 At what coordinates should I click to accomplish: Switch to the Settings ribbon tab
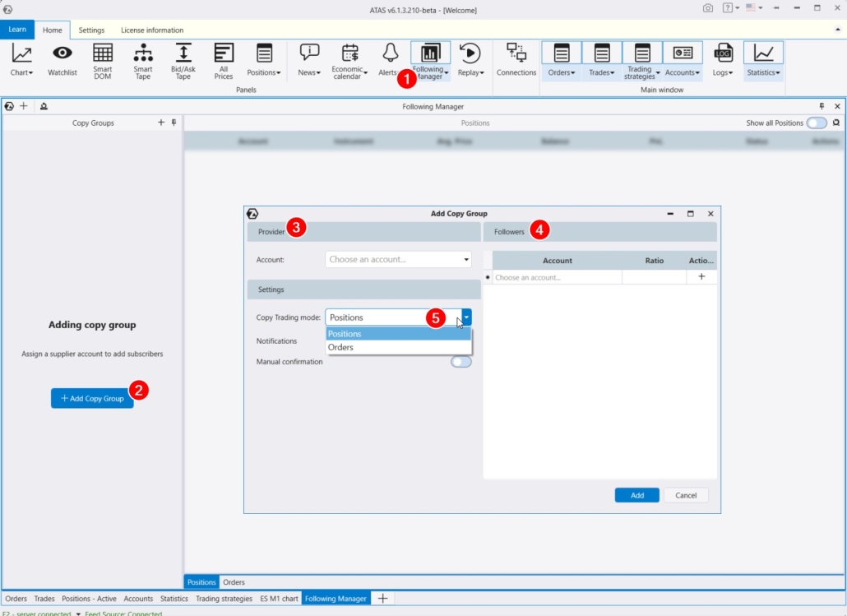click(91, 30)
